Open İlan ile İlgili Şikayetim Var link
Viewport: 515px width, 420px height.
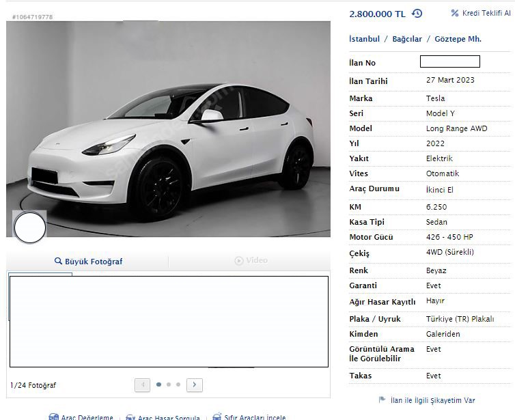(432, 400)
